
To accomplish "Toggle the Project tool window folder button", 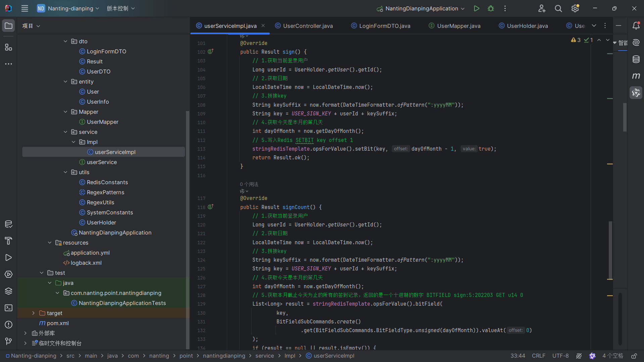I will click(8, 26).
